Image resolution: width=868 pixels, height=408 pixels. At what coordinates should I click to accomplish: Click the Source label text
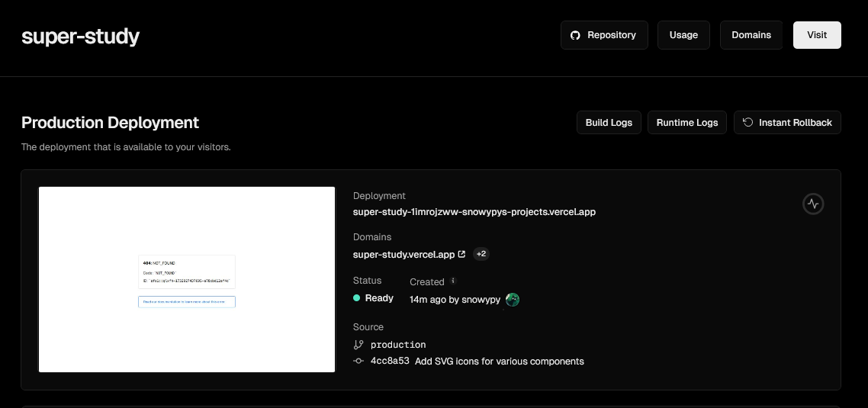368,327
